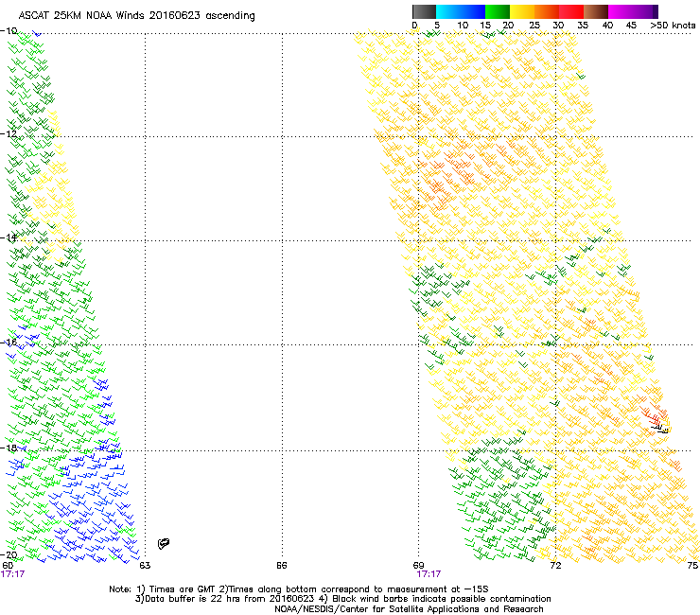Select the green 15-20 knots legend segment

pos(498,11)
